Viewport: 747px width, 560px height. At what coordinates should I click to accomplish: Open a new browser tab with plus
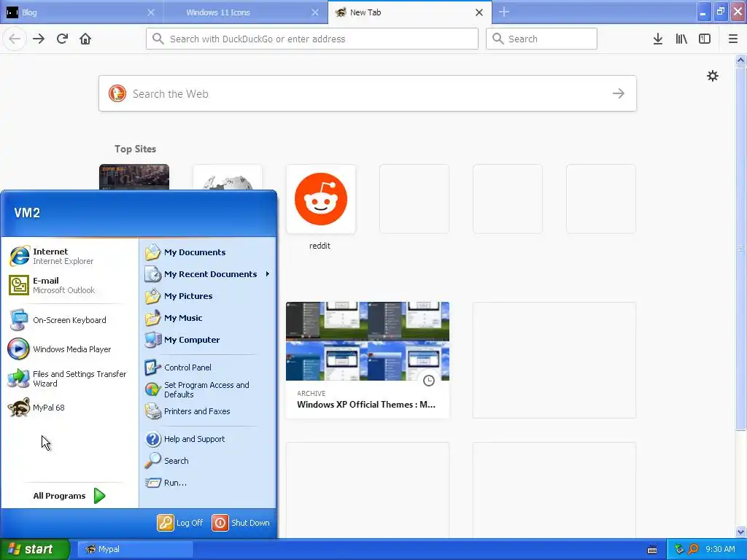[x=504, y=12]
